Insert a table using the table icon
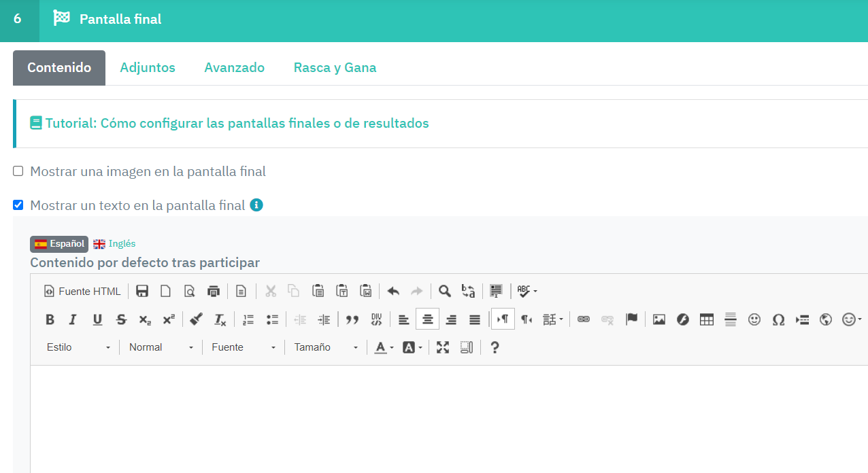Image resolution: width=868 pixels, height=473 pixels. (x=707, y=319)
